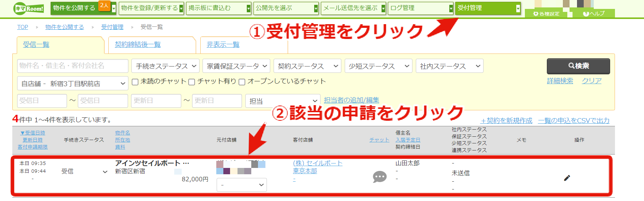Screen dimensions: 644x201
Task: Click the first 更新日 date field
Action: (x=156, y=101)
